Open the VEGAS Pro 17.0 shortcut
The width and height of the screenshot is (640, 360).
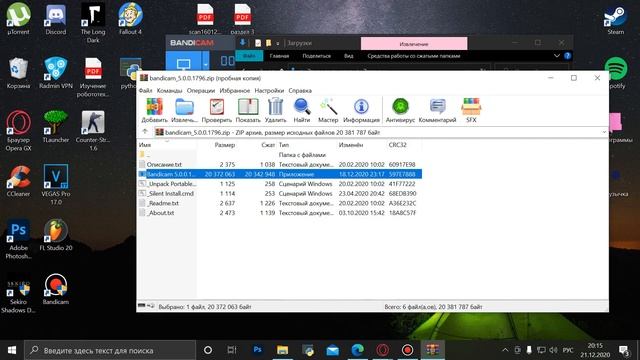pyautogui.click(x=56, y=184)
